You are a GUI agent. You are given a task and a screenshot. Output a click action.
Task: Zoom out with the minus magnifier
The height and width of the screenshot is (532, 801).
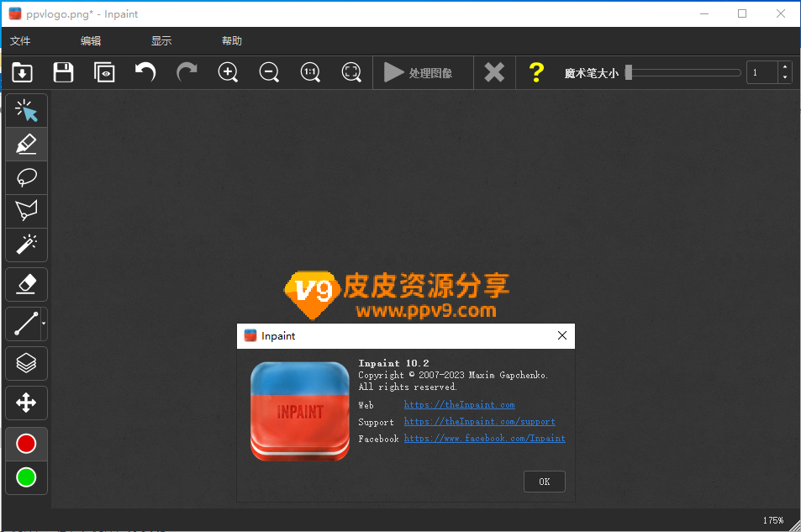[269, 72]
